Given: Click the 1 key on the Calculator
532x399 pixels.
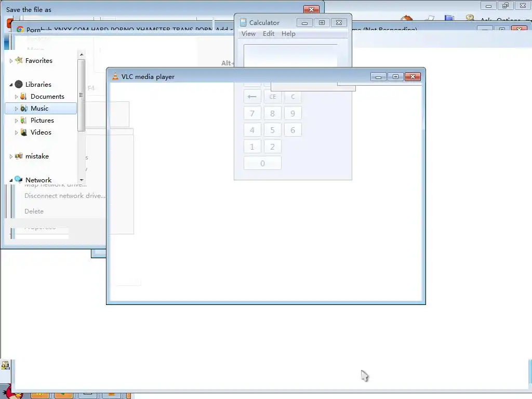Looking at the screenshot, I should (x=252, y=147).
